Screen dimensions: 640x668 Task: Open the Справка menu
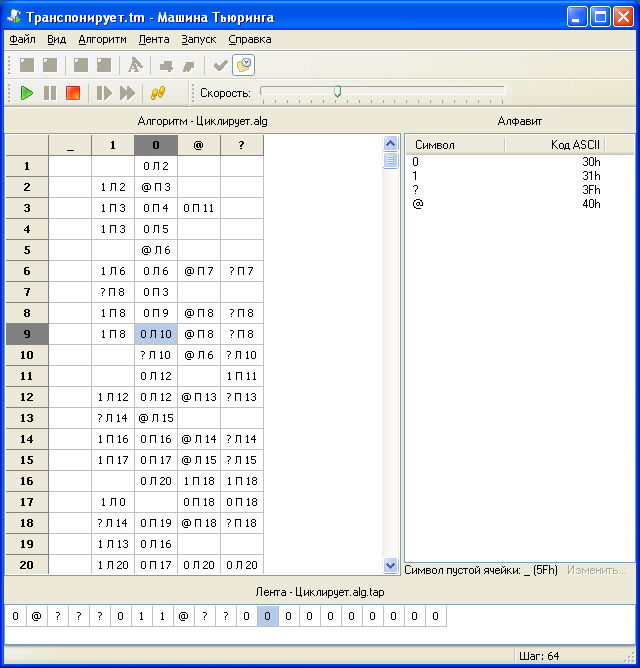[250, 40]
